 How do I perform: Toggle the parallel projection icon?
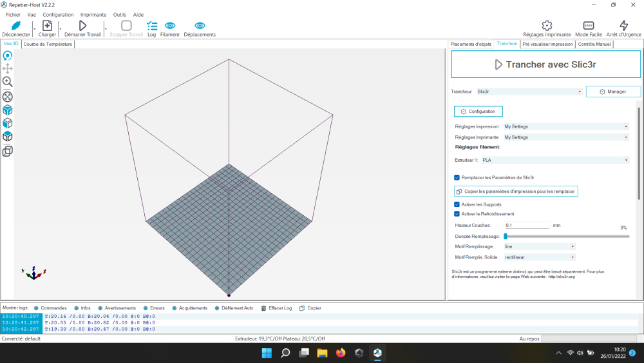pos(7,152)
